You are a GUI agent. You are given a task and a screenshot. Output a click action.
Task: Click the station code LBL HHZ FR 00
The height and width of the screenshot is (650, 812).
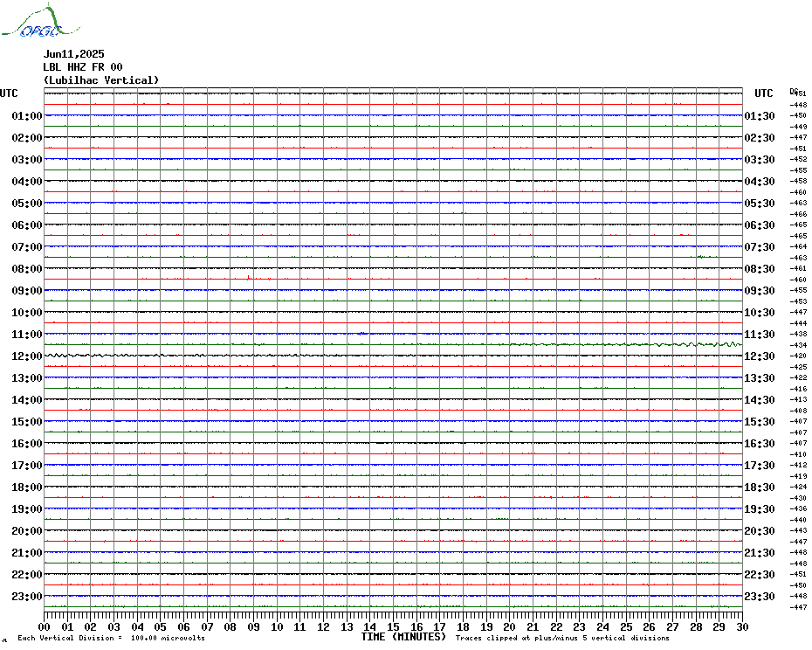point(83,67)
